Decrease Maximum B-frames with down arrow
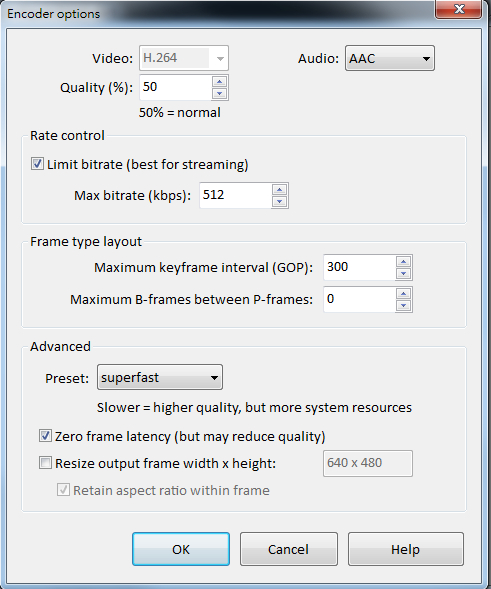This screenshot has height=589, width=491. point(403,305)
